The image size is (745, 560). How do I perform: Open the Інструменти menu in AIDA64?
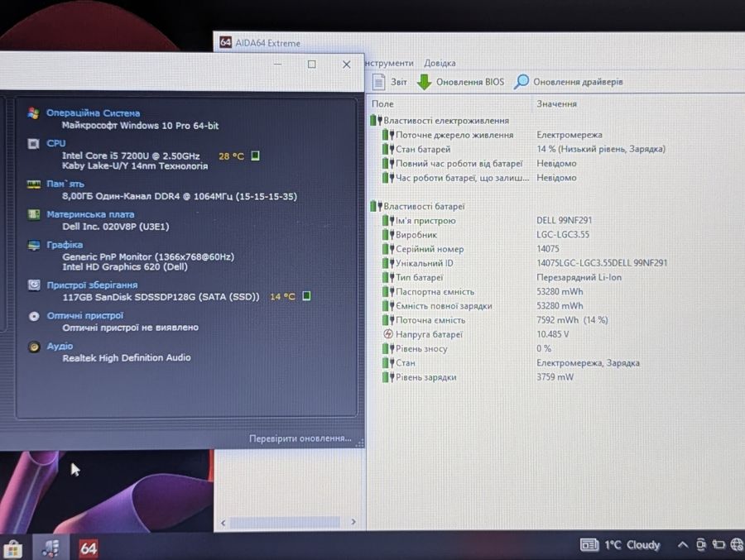[390, 63]
